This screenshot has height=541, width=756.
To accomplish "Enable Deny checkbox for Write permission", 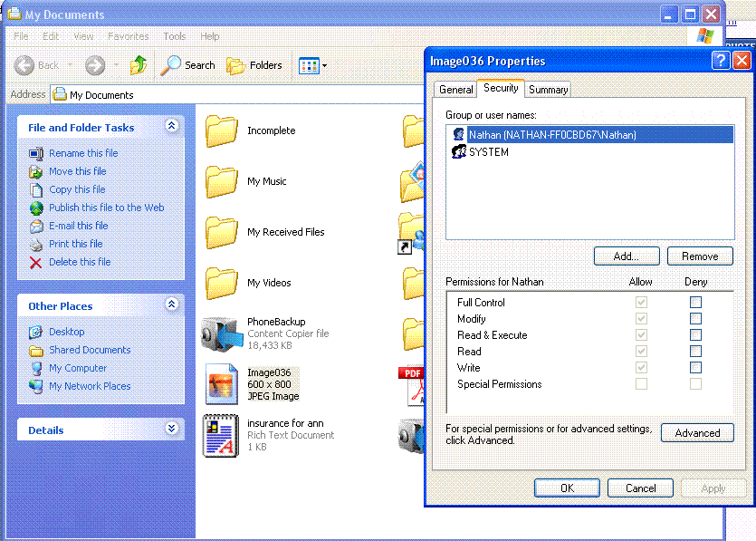I will click(695, 368).
